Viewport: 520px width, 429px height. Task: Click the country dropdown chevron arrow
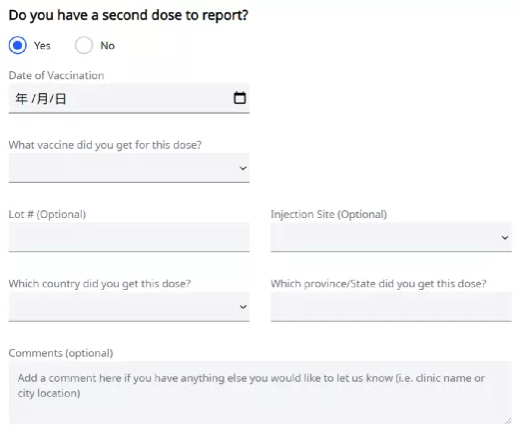(243, 307)
